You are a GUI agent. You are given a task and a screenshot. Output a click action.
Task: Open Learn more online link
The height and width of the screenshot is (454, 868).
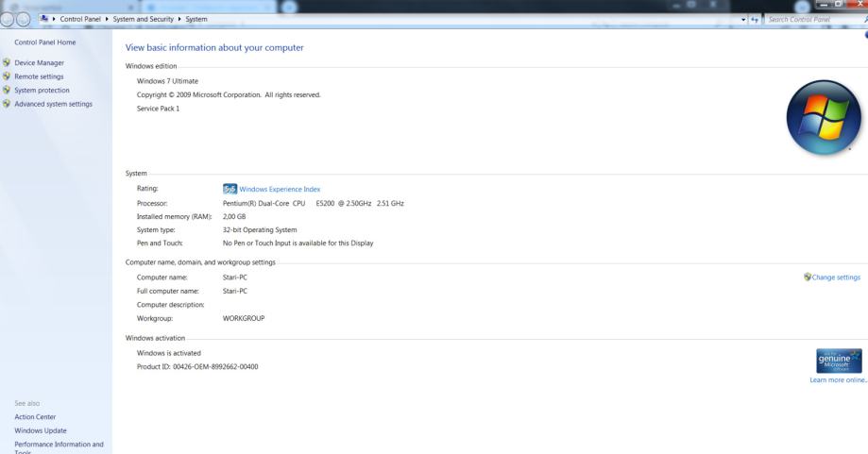[x=839, y=380]
